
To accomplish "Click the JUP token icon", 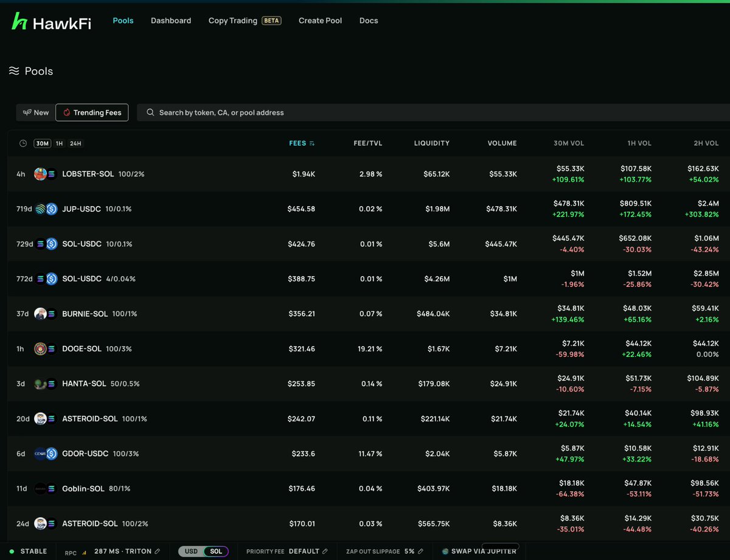I will coord(40,209).
